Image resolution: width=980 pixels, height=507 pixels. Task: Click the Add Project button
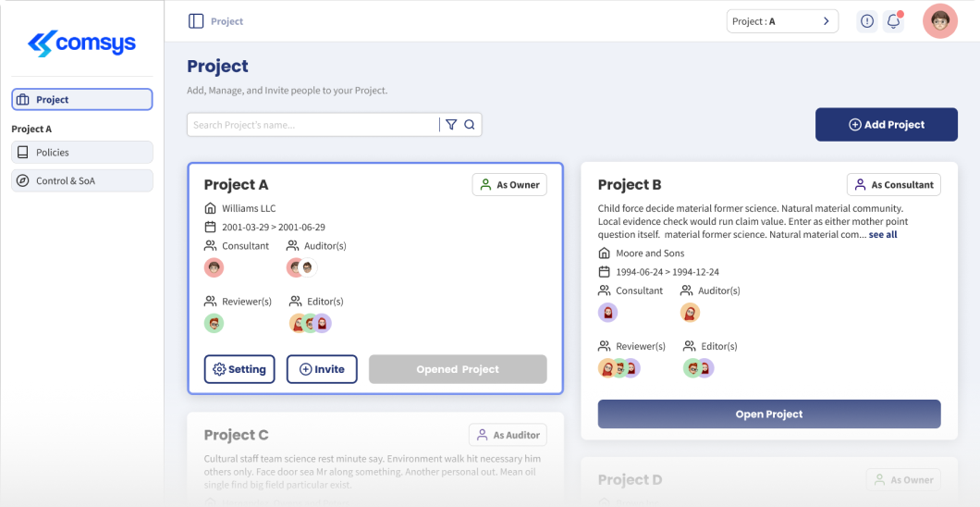[886, 125]
